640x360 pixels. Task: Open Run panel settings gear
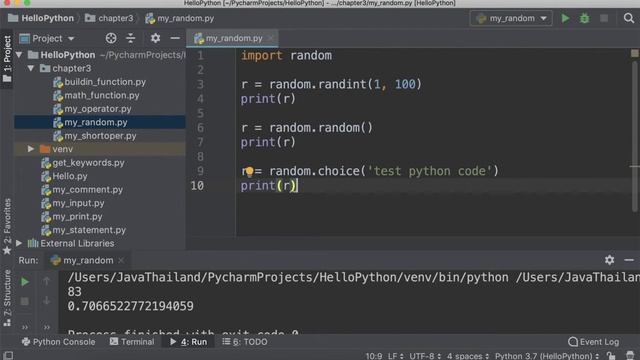(x=609, y=260)
